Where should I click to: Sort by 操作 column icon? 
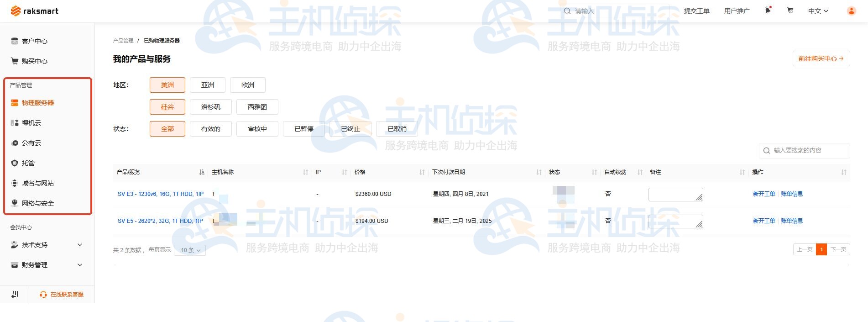pyautogui.click(x=844, y=172)
